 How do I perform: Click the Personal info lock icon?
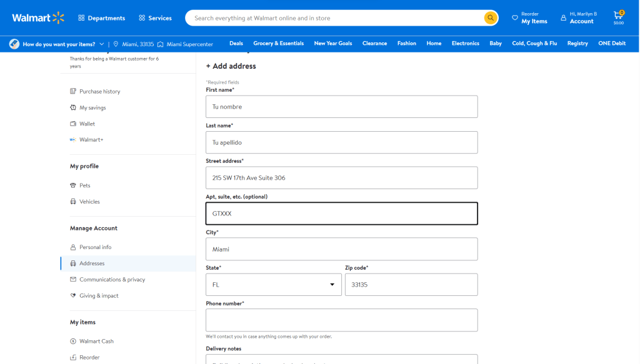click(x=73, y=247)
